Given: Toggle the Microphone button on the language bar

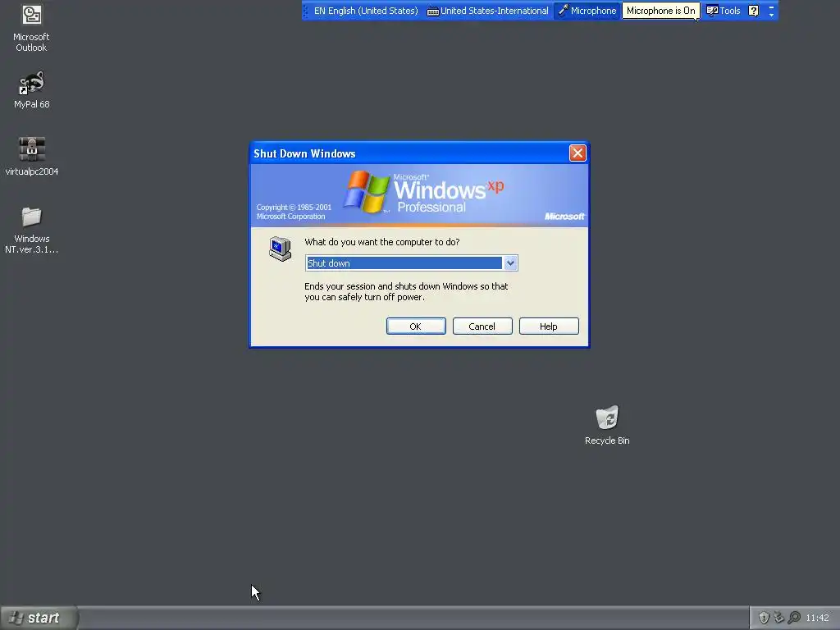Looking at the screenshot, I should coord(587,11).
